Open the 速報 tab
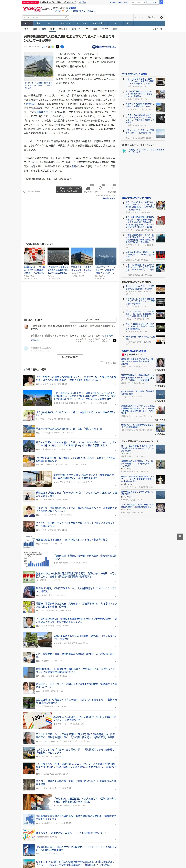186x868 pixels. [38, 24]
